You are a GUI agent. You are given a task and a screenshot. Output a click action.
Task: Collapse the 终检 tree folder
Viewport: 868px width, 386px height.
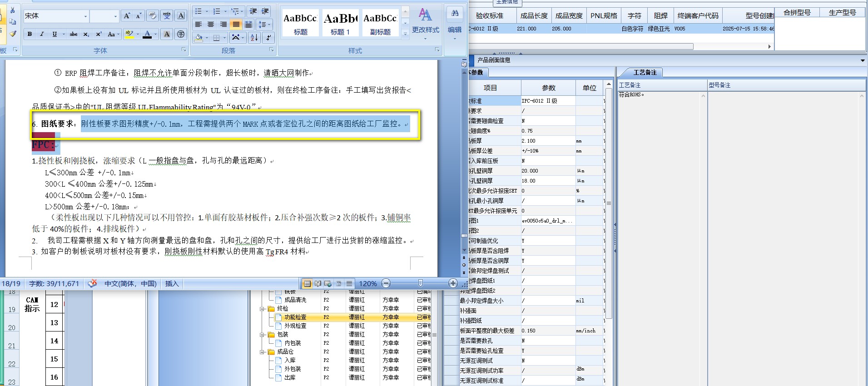262,309
